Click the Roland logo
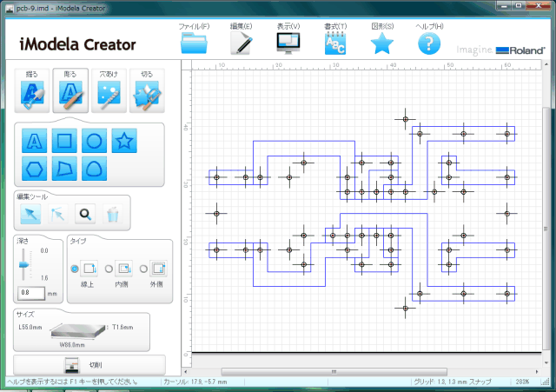 520,50
